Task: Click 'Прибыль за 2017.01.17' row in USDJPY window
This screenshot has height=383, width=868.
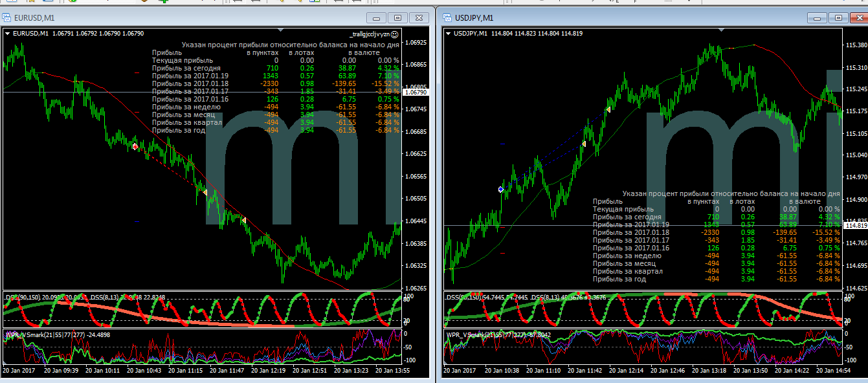Action: (717, 240)
